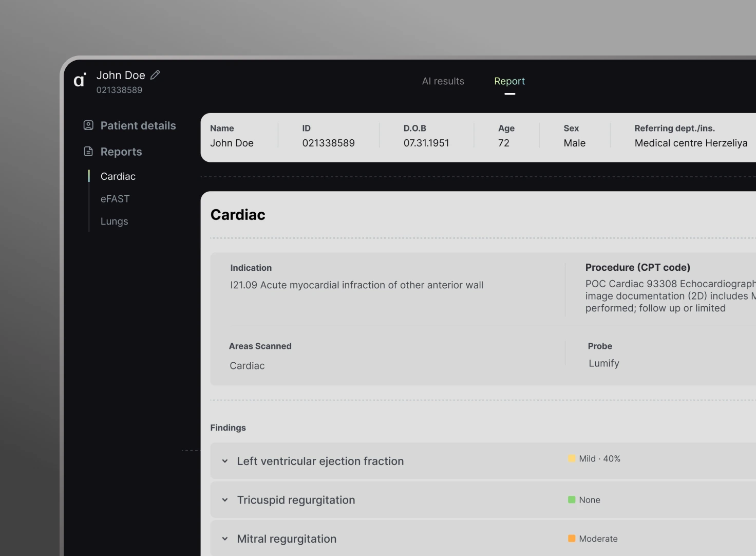Click the Areas Scanned label

click(x=260, y=346)
